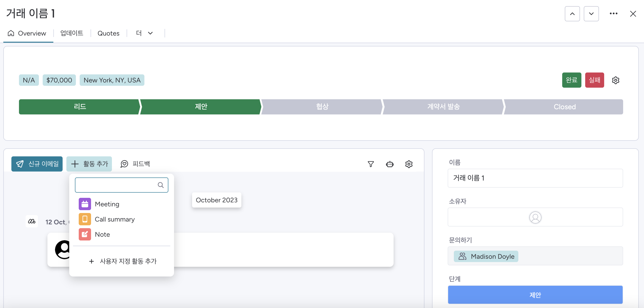Image resolution: width=644 pixels, height=308 pixels.
Task: Choose the Call summary phone icon
Action: 85,219
